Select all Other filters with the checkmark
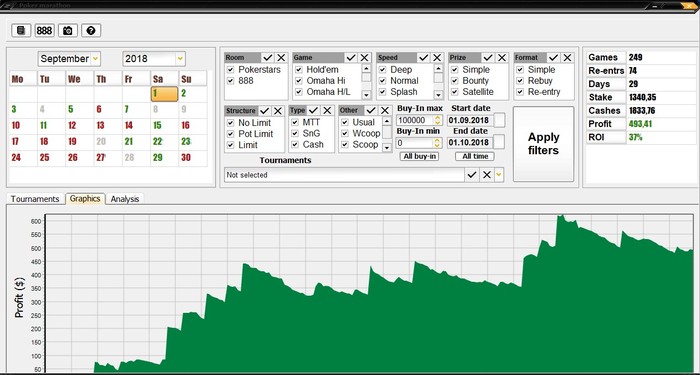 [x=371, y=110]
